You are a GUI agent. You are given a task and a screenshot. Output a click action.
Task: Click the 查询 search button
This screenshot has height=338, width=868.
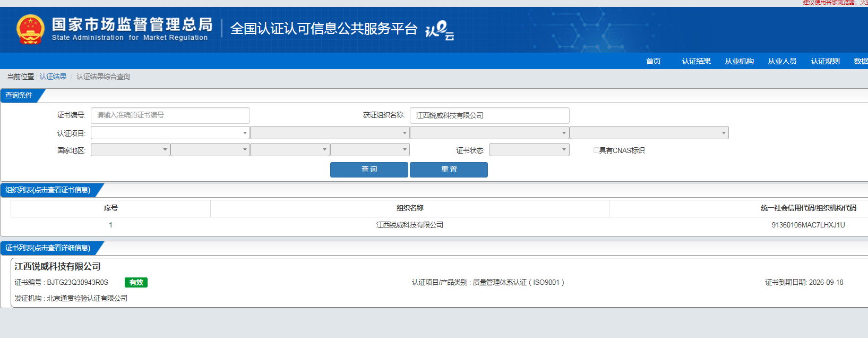pos(369,170)
